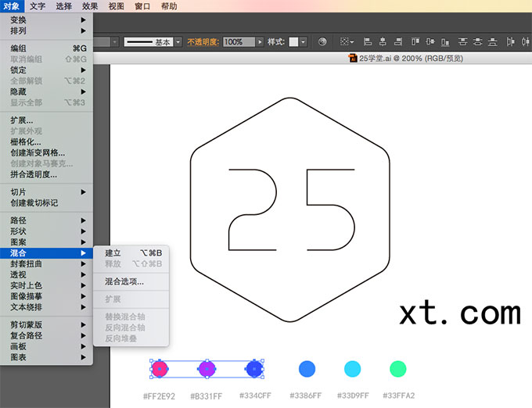Select the highlighted 混合 menu item
Viewport: 532px width, 408px height.
pos(46,253)
